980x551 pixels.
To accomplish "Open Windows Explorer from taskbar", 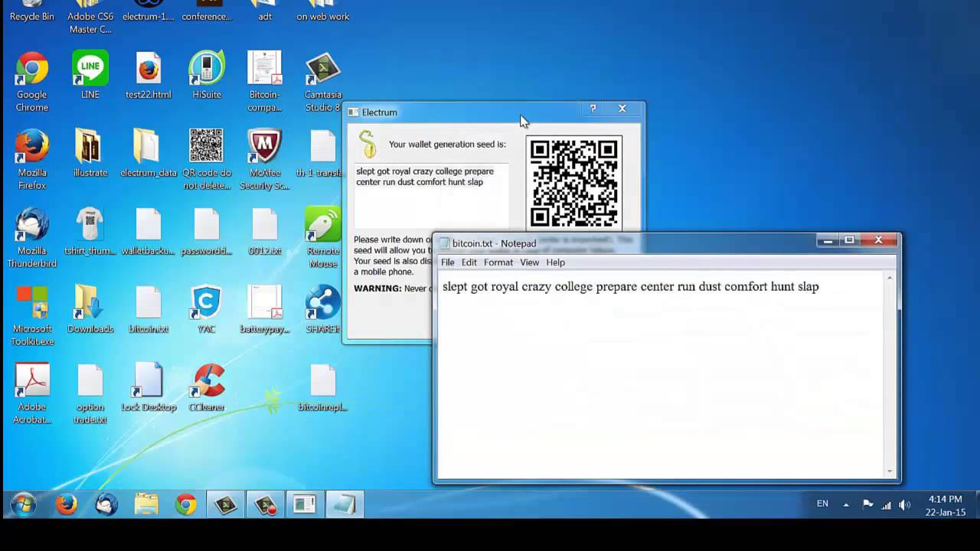I will (x=146, y=504).
